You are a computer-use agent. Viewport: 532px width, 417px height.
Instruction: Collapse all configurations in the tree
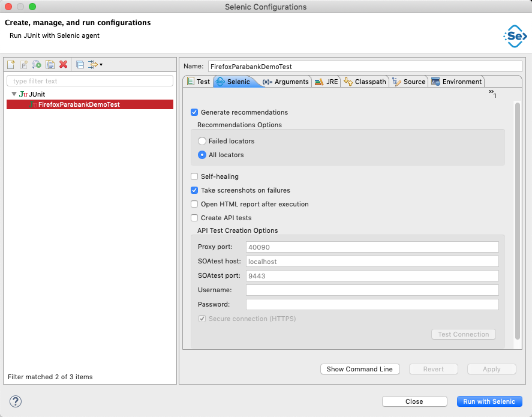(x=80, y=64)
